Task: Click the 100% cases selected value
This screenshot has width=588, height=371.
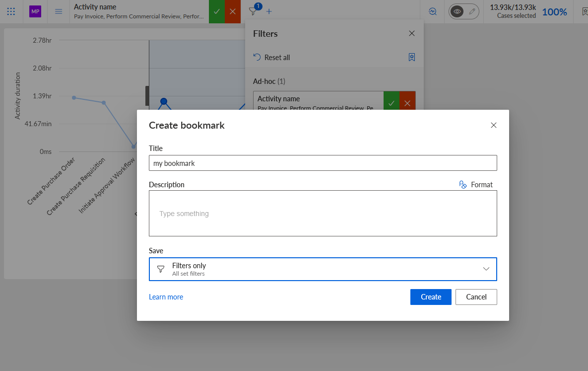Action: (x=555, y=12)
